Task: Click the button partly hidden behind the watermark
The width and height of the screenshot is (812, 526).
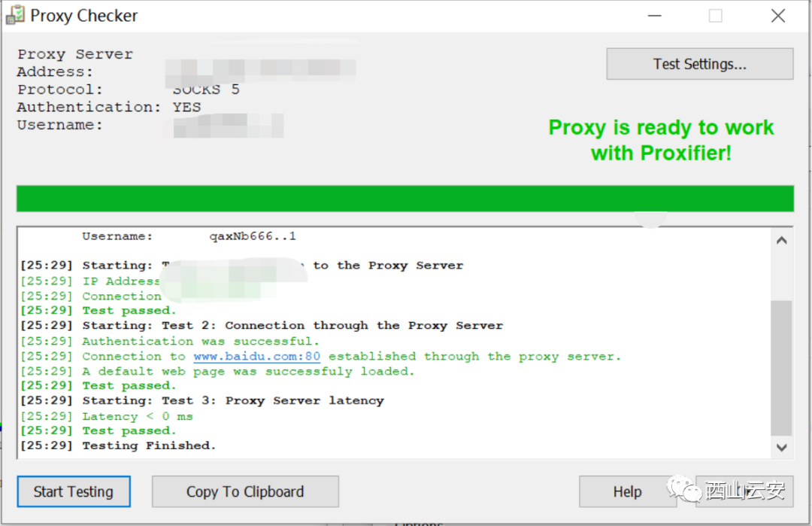Action: coord(744,491)
